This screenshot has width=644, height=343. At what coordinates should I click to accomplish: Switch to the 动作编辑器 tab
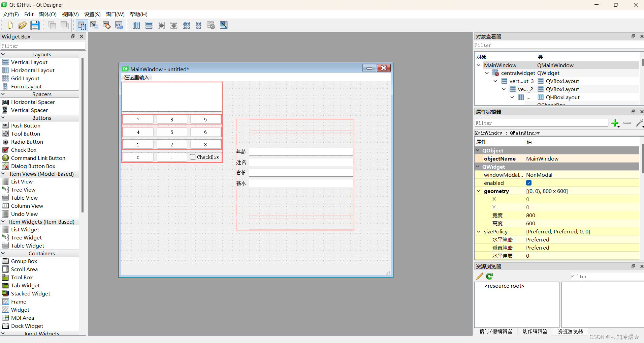[x=535, y=331]
